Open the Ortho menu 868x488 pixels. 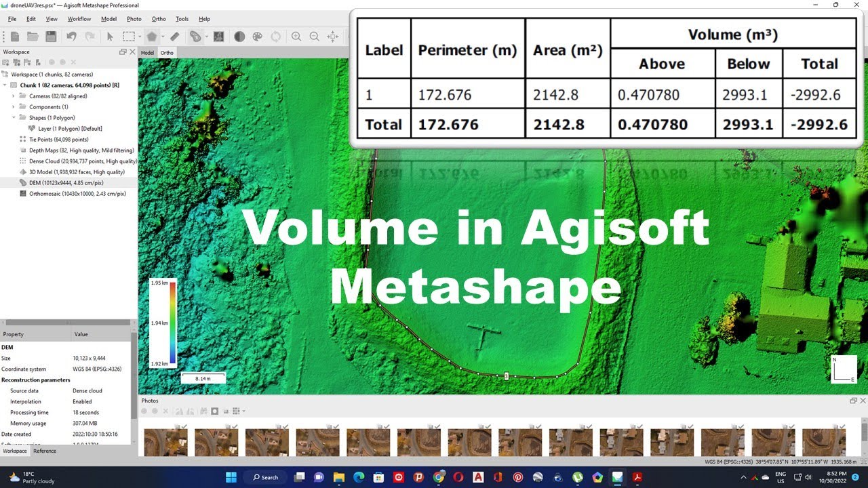tap(159, 19)
